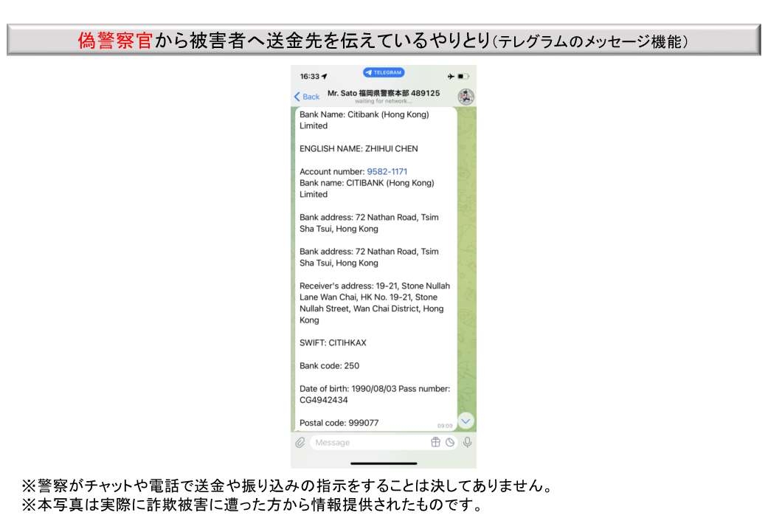Screen dimensions: 768x532
Task: Select the ENGLISH NAME: ZHIHUI CHEN line
Action: point(359,148)
